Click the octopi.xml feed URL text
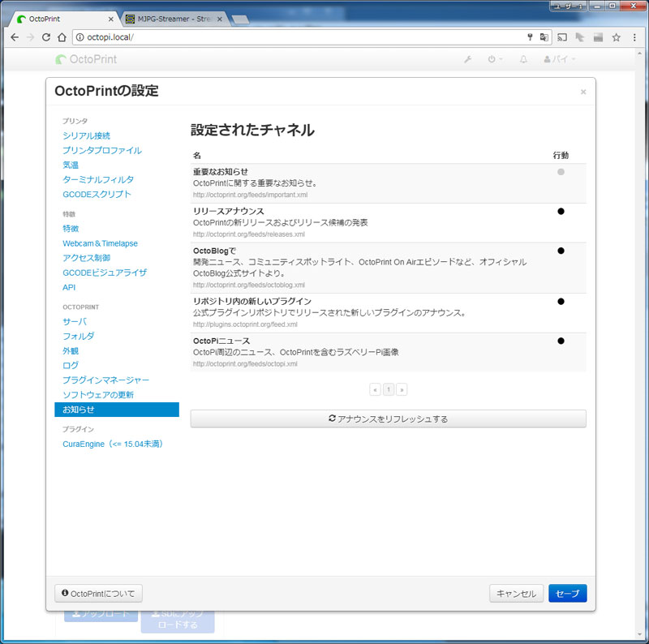The width and height of the screenshot is (649, 644). (245, 364)
